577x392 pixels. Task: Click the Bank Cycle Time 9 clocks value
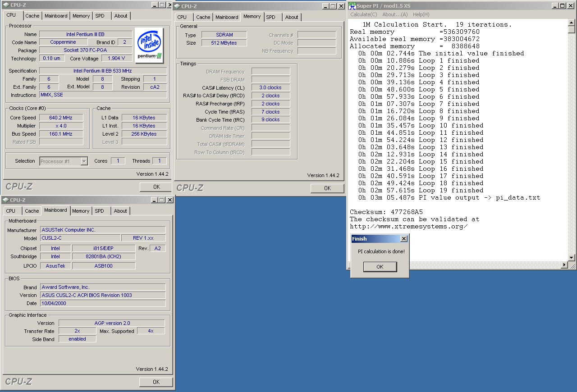tap(270, 120)
